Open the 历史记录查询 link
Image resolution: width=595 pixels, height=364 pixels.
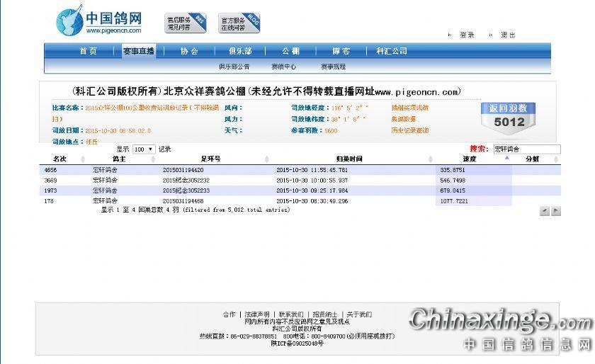[x=409, y=130]
